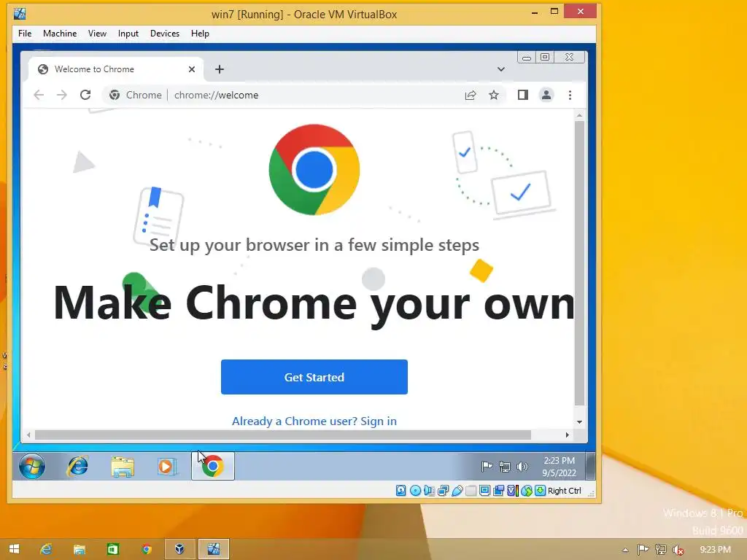Open File Explorer on host taskbar
The width and height of the screenshot is (747, 560).
[x=79, y=550]
